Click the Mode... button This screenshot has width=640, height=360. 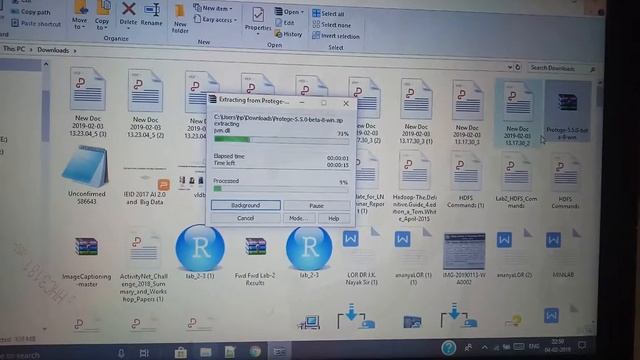click(298, 218)
